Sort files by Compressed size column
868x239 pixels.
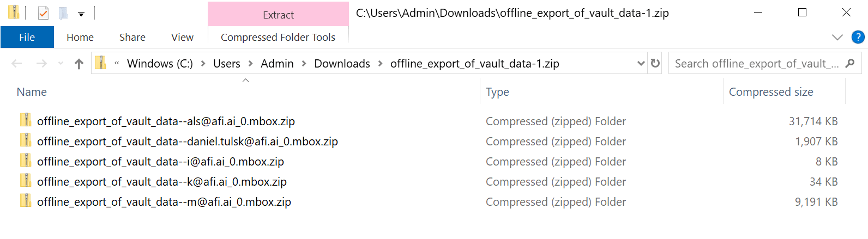click(770, 92)
